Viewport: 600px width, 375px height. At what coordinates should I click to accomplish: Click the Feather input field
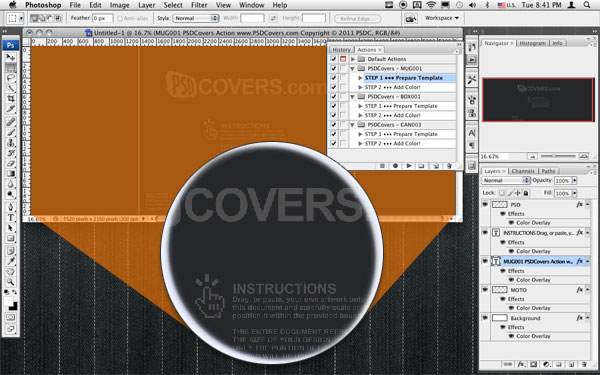point(103,18)
